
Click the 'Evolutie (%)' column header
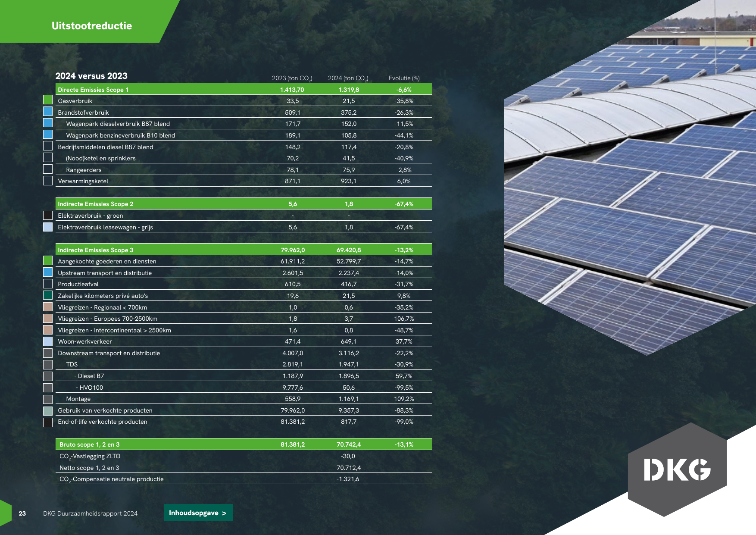[404, 78]
